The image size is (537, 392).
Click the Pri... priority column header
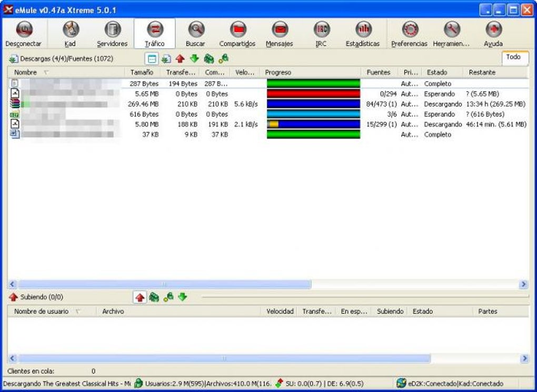[x=410, y=73]
